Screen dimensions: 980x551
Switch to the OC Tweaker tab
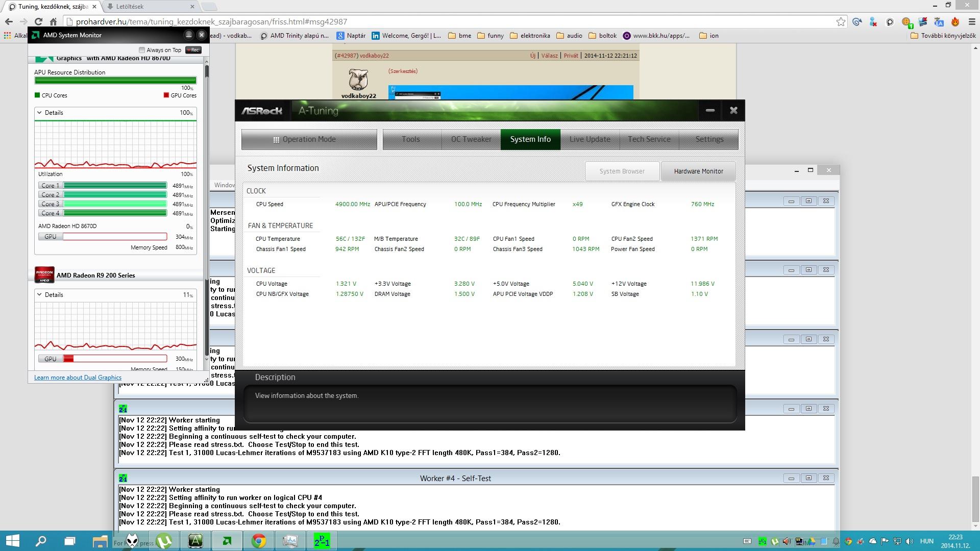point(471,139)
